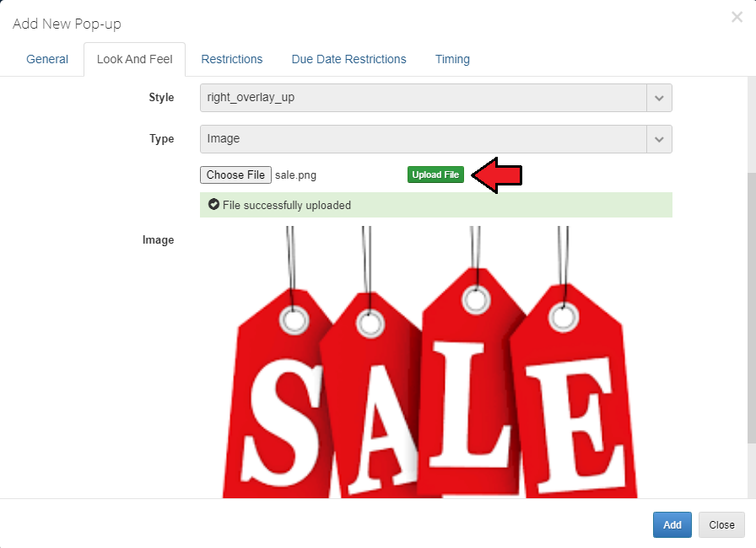Click the Add New Pop-up title
The width and height of the screenshot is (756, 548).
(67, 24)
